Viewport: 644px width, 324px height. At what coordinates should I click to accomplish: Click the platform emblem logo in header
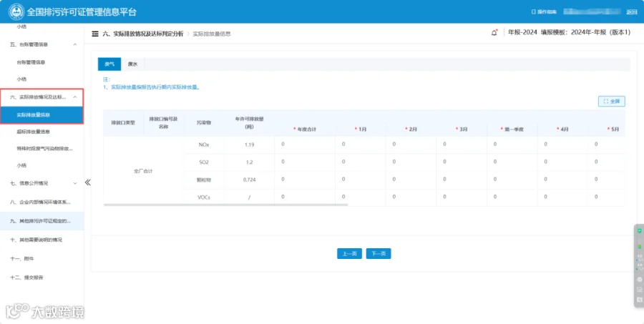pyautogui.click(x=16, y=11)
